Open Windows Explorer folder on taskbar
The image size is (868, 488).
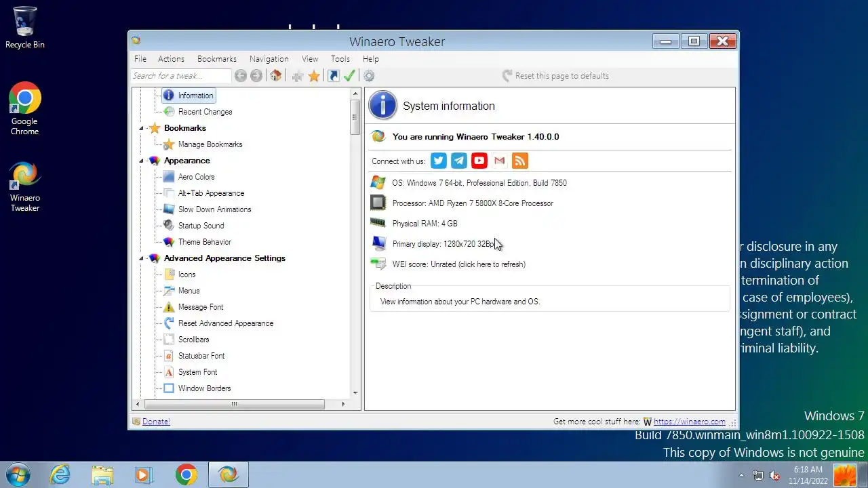coord(102,474)
